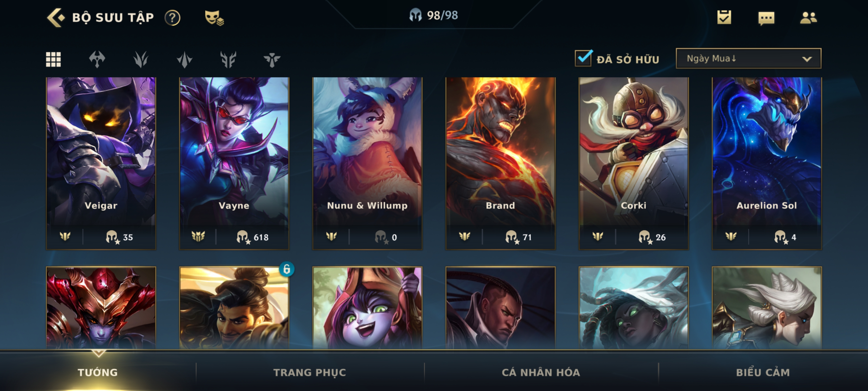Open the Vayne champion card

(234, 164)
